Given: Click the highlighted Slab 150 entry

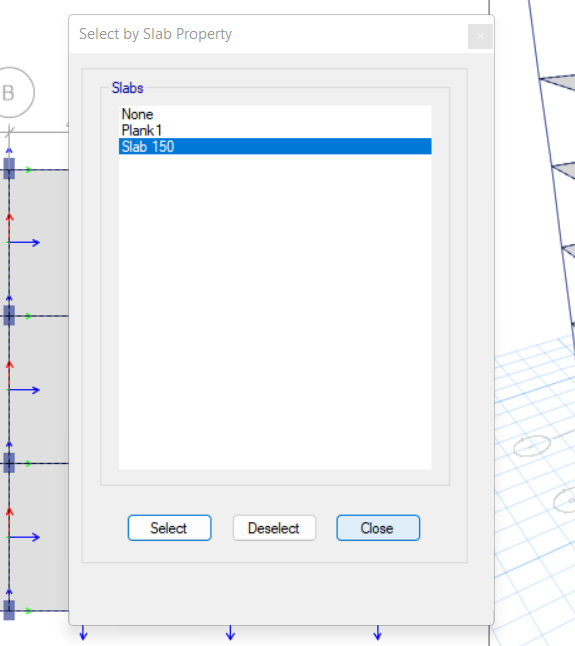Looking at the screenshot, I should tap(275, 146).
